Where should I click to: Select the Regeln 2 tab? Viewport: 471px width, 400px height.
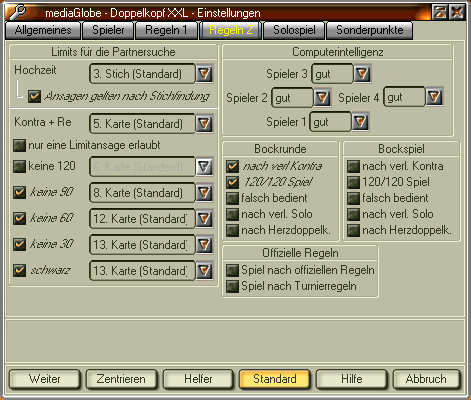coord(230,30)
